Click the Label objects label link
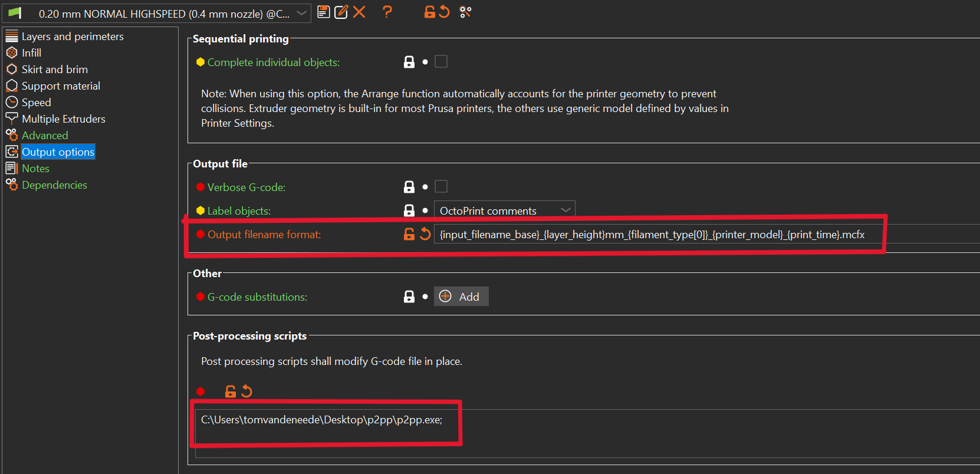The height and width of the screenshot is (474, 980). tap(239, 211)
